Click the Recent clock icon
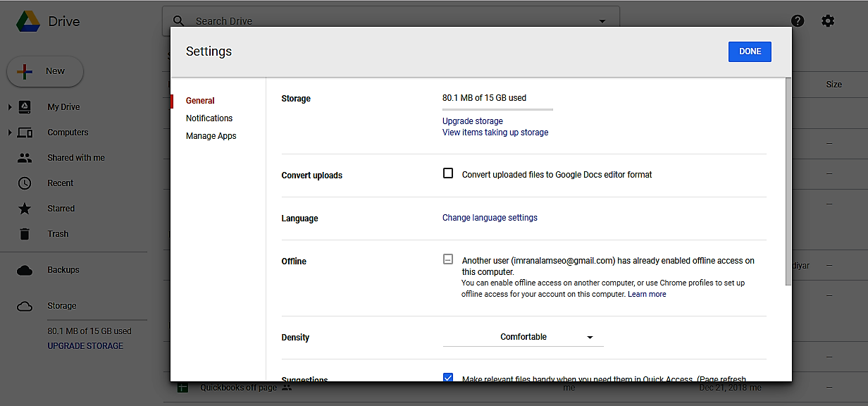 [25, 183]
